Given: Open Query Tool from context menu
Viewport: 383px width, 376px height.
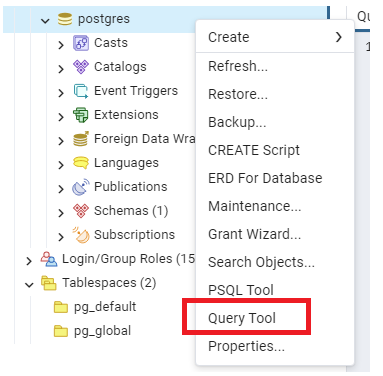Looking at the screenshot, I should [x=275, y=318].
